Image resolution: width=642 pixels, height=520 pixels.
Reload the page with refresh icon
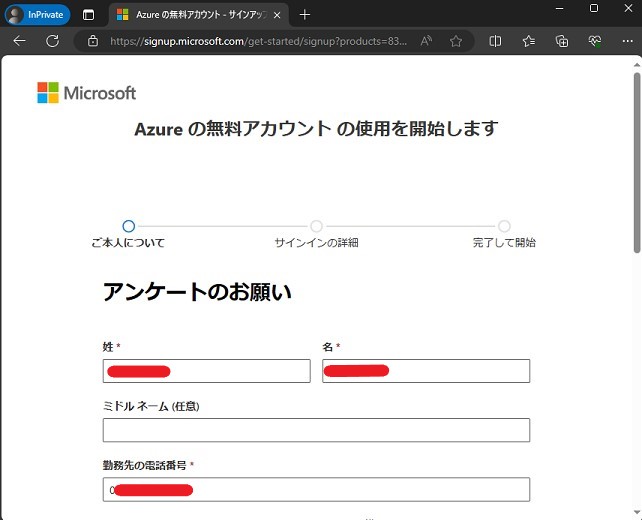pos(53,41)
